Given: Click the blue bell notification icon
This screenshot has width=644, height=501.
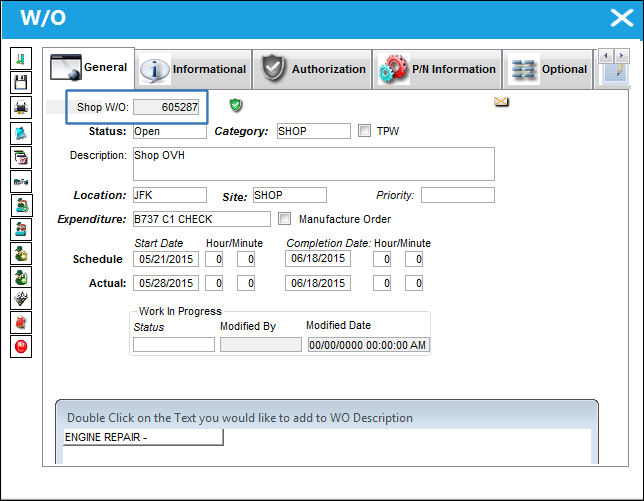Looking at the screenshot, I should [21, 133].
